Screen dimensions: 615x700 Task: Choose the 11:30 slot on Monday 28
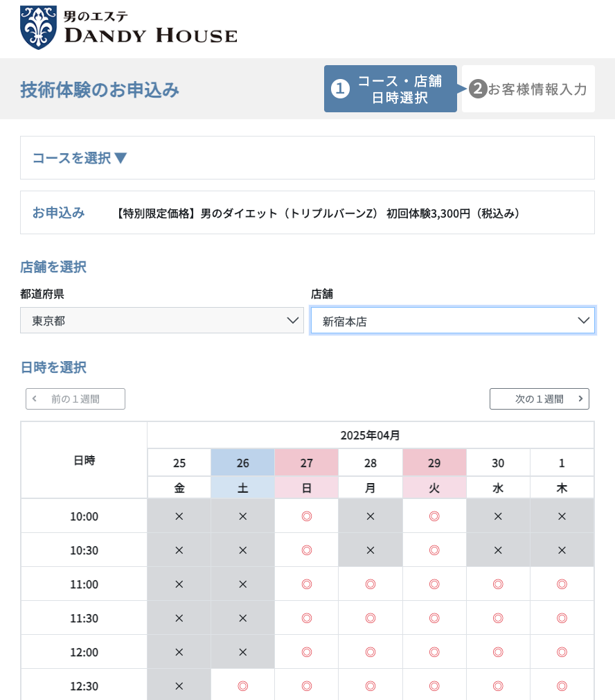tap(371, 618)
